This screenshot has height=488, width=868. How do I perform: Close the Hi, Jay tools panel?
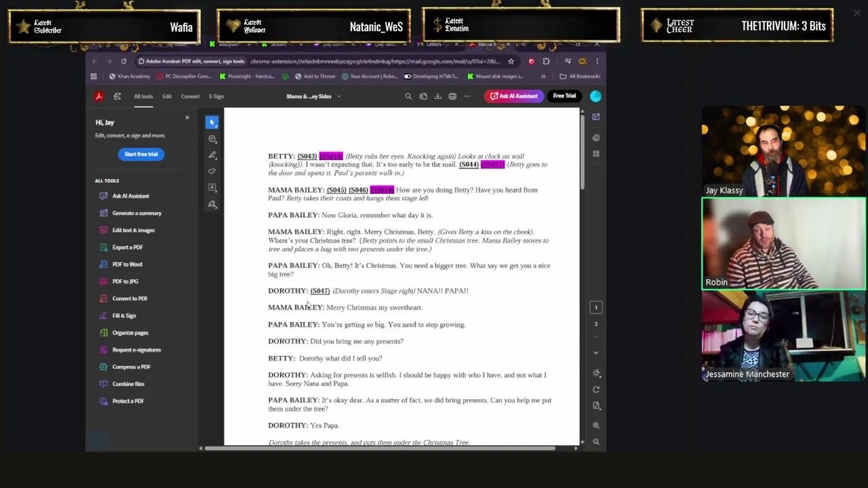[x=187, y=118]
